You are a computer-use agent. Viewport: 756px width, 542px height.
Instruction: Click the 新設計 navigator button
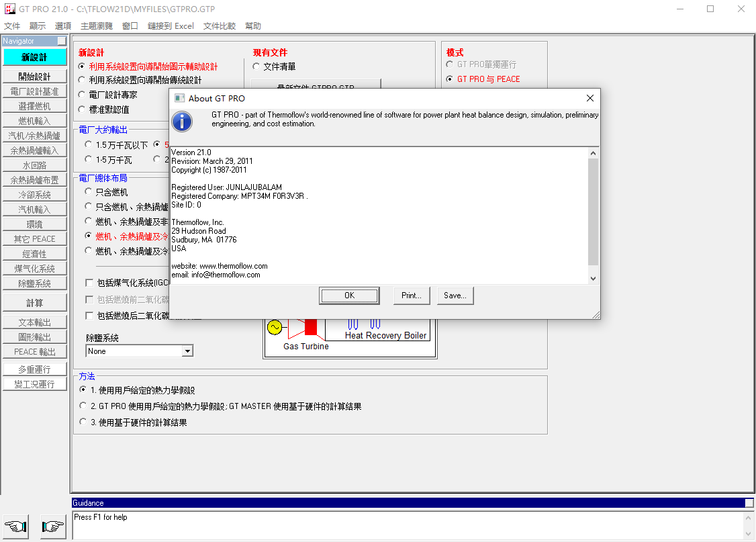point(35,57)
